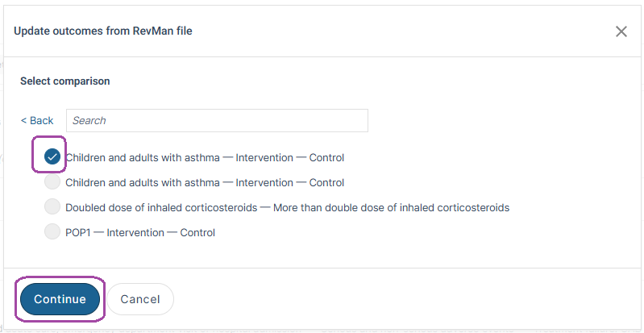Image resolution: width=644 pixels, height=333 pixels.
Task: Click the Control word in POP1 row
Action: [197, 233]
